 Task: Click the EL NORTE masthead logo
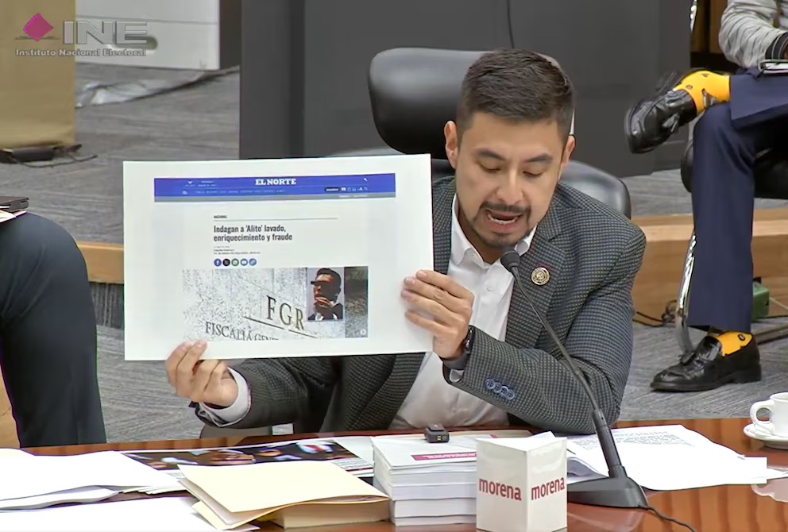pos(276,181)
